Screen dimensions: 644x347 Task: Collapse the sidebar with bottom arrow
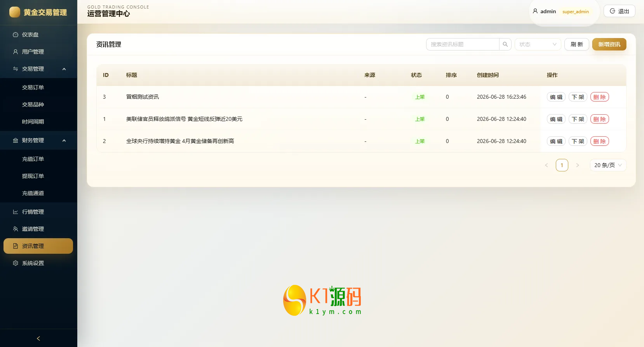point(38,338)
